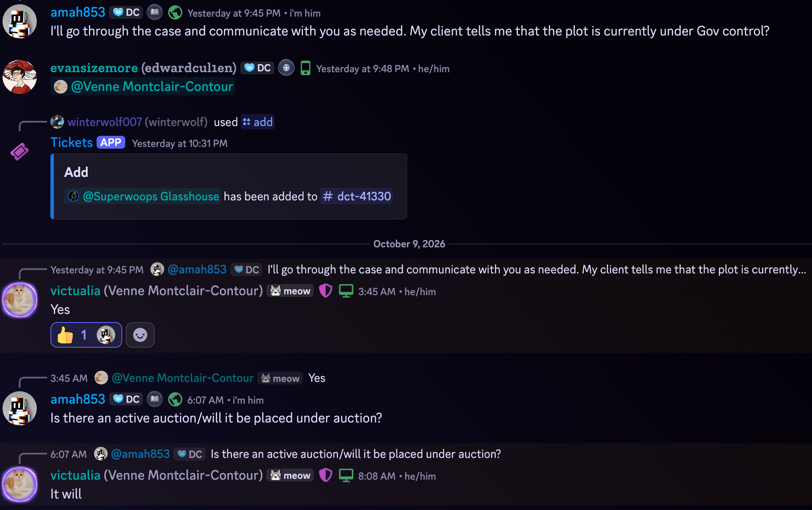Open the winterwolf007 username in the command line
This screenshot has width=812, height=510.
(x=105, y=122)
